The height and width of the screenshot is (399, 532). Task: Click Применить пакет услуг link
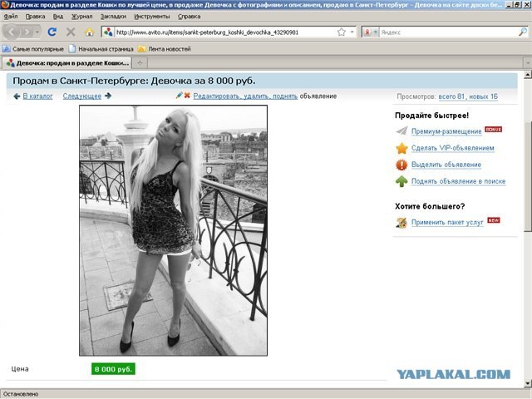tap(447, 223)
